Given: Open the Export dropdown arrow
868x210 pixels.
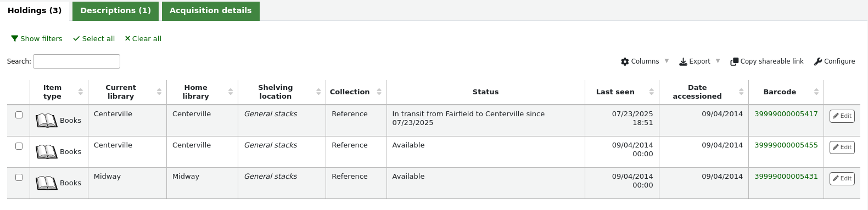Looking at the screenshot, I should [x=718, y=61].
